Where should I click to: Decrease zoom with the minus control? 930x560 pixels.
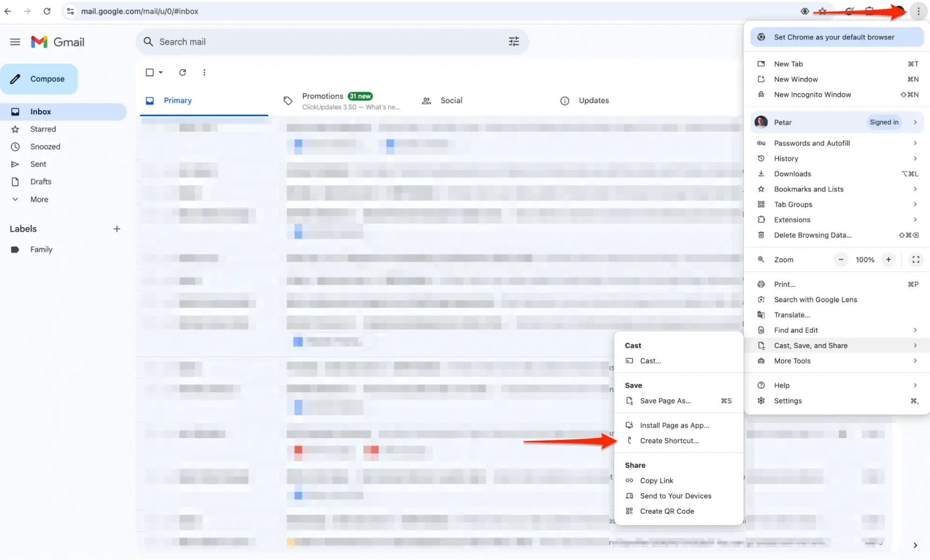(x=840, y=259)
